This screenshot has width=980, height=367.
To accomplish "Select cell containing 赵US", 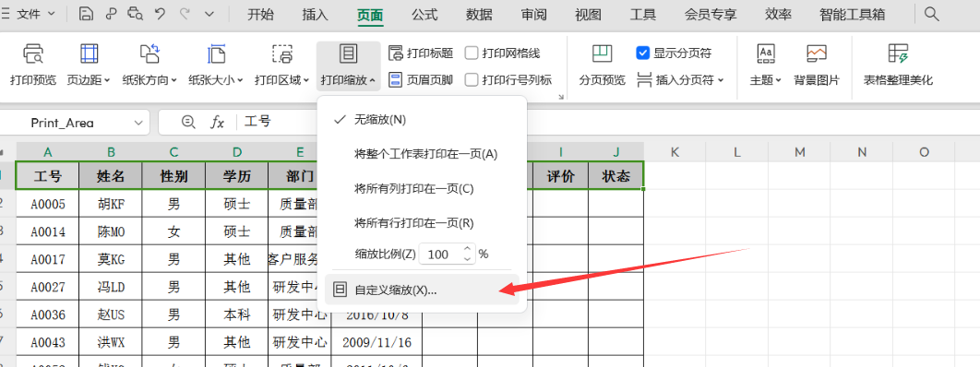I will pos(111,314).
